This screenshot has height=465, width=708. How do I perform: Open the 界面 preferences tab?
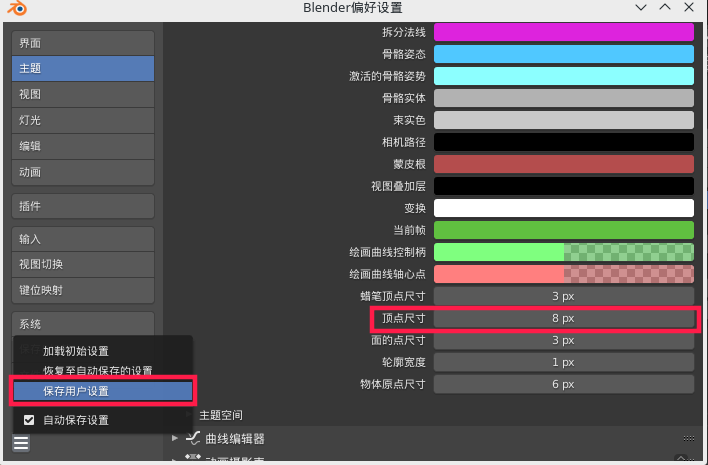tap(83, 43)
